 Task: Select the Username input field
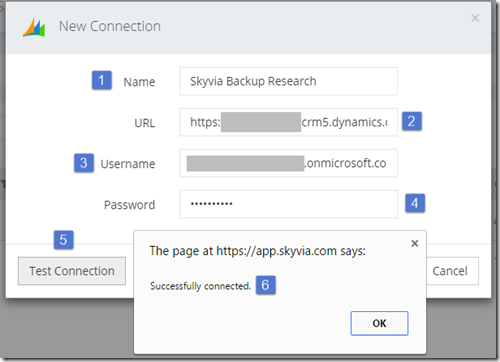(288, 163)
